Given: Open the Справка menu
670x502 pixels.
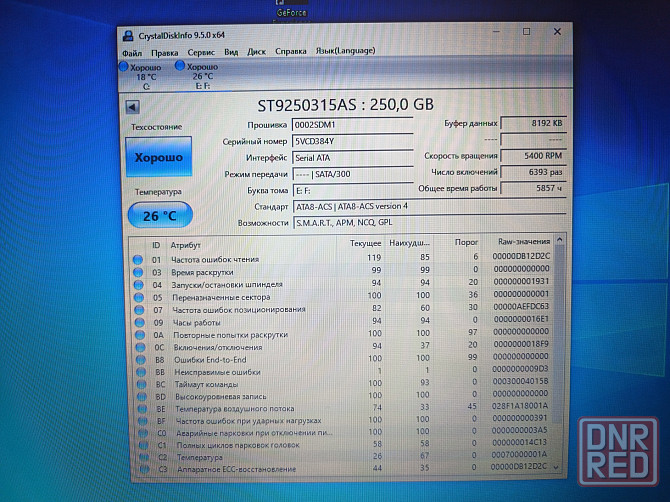Looking at the screenshot, I should tap(291, 51).
